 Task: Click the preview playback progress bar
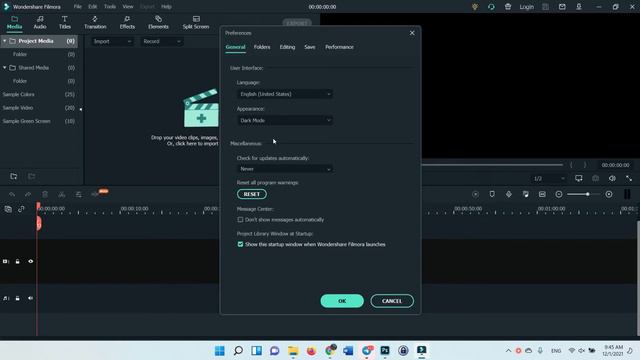(492, 165)
